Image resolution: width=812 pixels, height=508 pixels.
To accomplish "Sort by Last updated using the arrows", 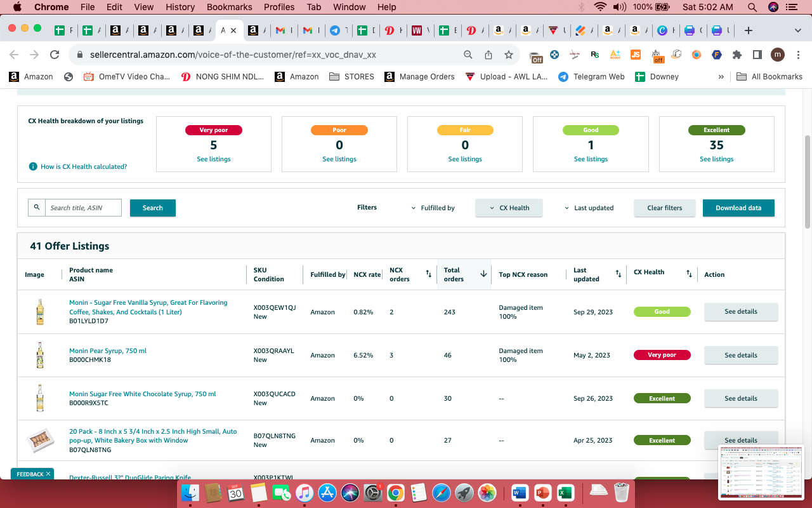I will click(x=619, y=274).
